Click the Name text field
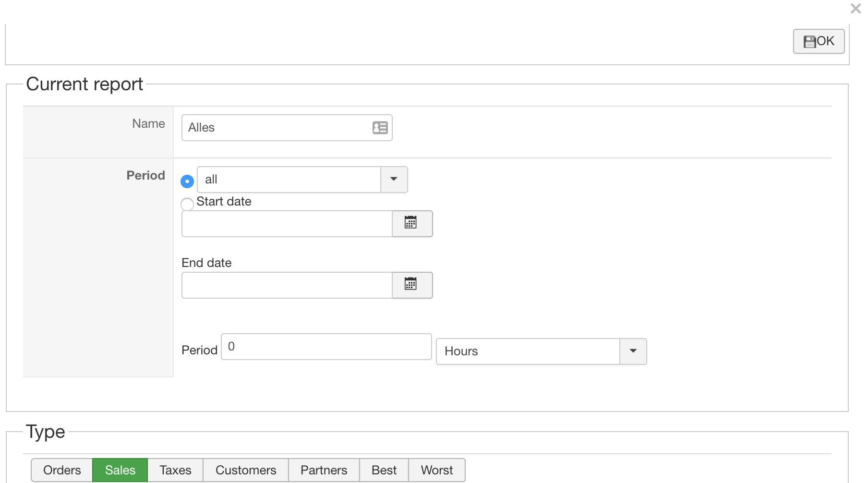Screen dimensions: 868x483 276,128
